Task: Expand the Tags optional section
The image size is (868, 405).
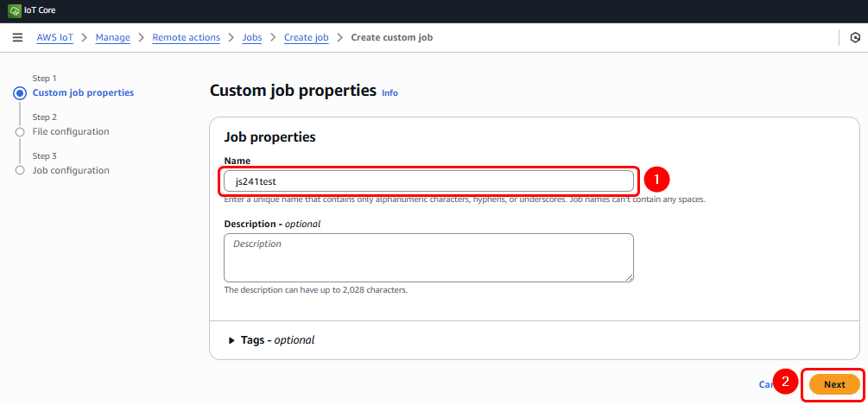Action: [x=231, y=340]
